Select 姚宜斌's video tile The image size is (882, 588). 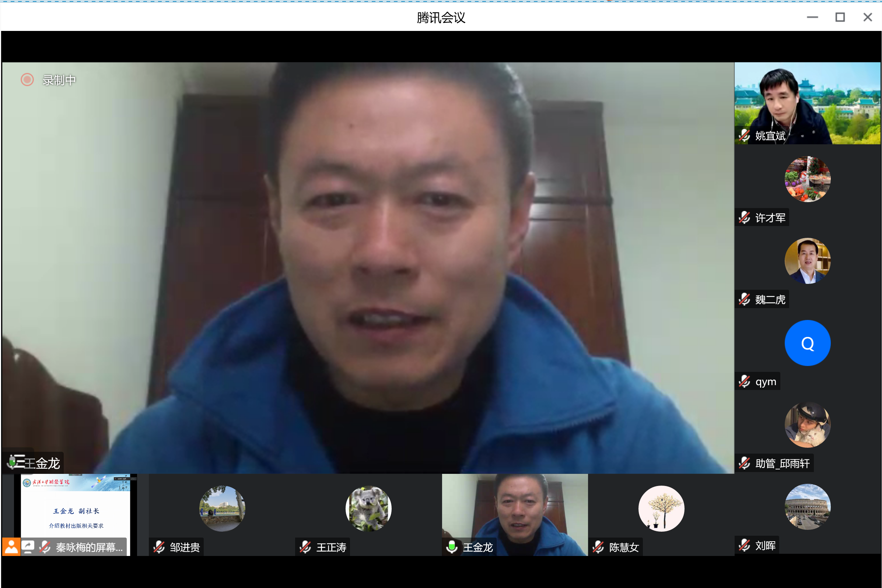click(807, 103)
